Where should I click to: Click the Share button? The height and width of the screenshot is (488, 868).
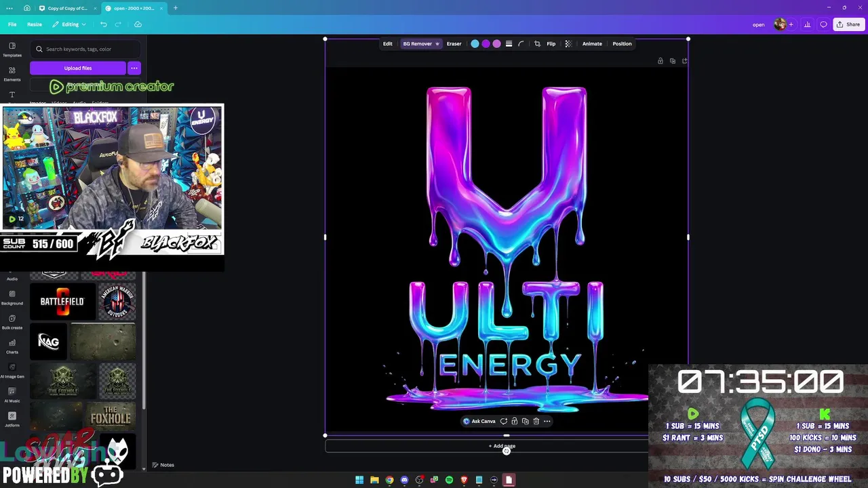[848, 24]
